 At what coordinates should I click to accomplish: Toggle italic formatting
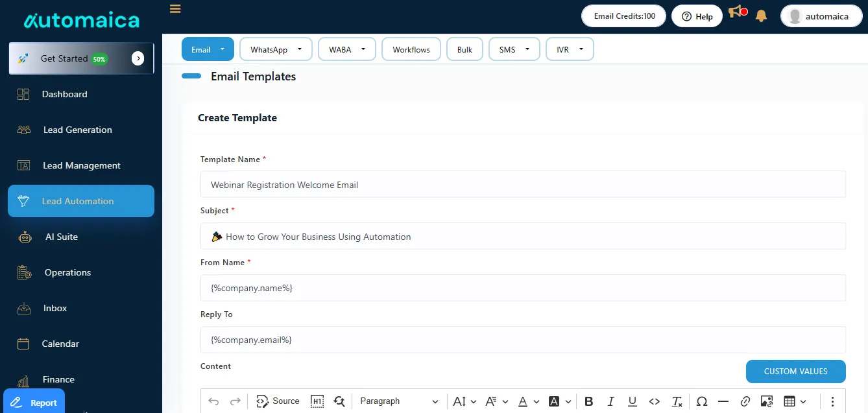(610, 401)
